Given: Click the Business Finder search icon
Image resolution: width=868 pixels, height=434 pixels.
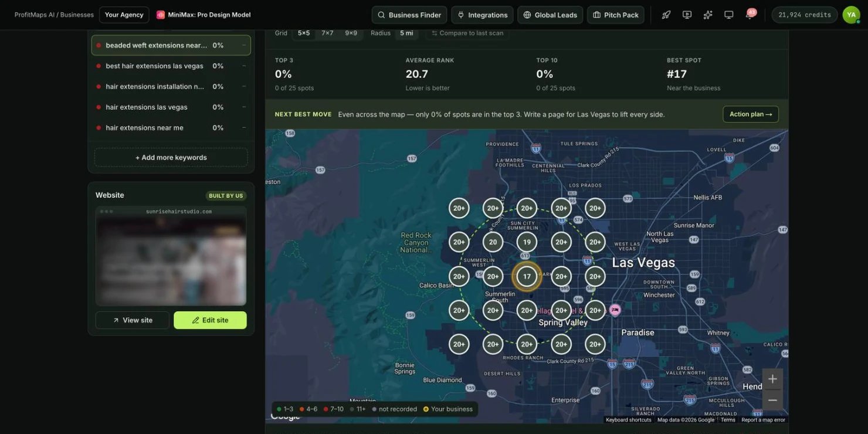Looking at the screenshot, I should pos(381,15).
